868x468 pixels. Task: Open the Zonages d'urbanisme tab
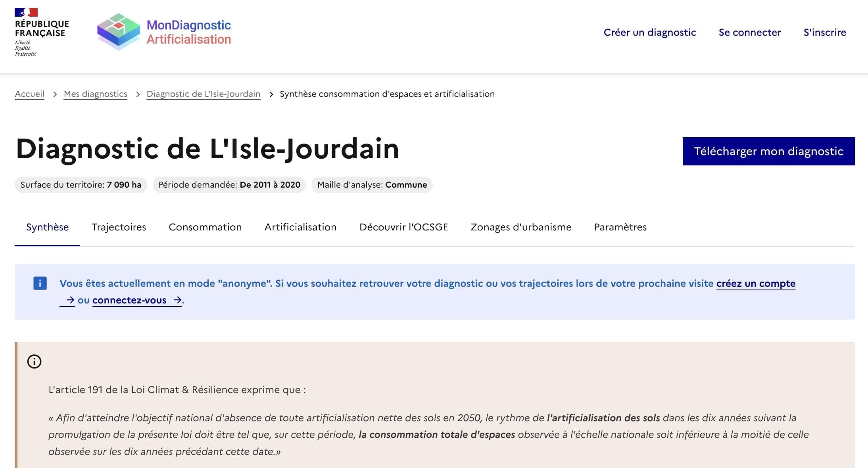(521, 227)
